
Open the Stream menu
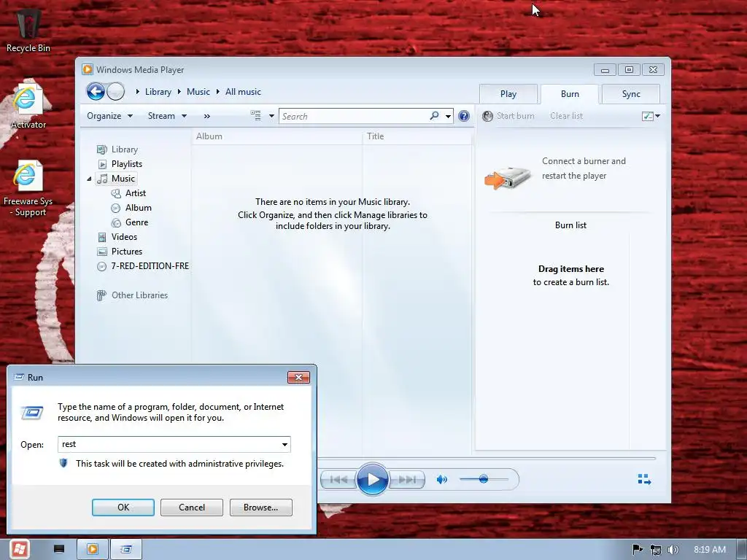coord(167,116)
